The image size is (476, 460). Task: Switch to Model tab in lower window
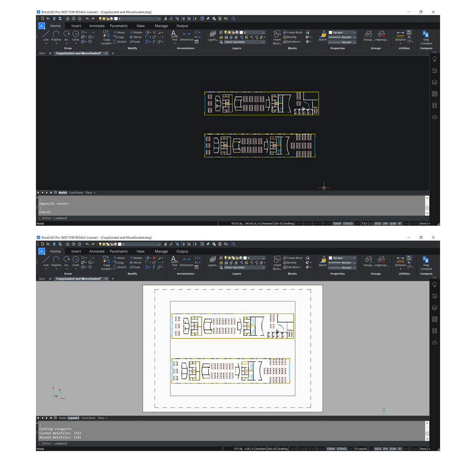[x=62, y=418]
